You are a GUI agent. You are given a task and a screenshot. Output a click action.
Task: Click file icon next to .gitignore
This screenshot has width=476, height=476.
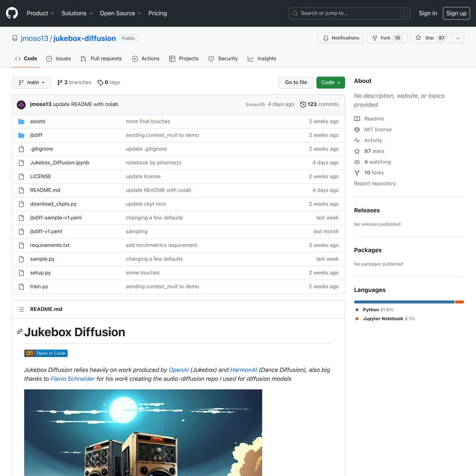(21, 149)
